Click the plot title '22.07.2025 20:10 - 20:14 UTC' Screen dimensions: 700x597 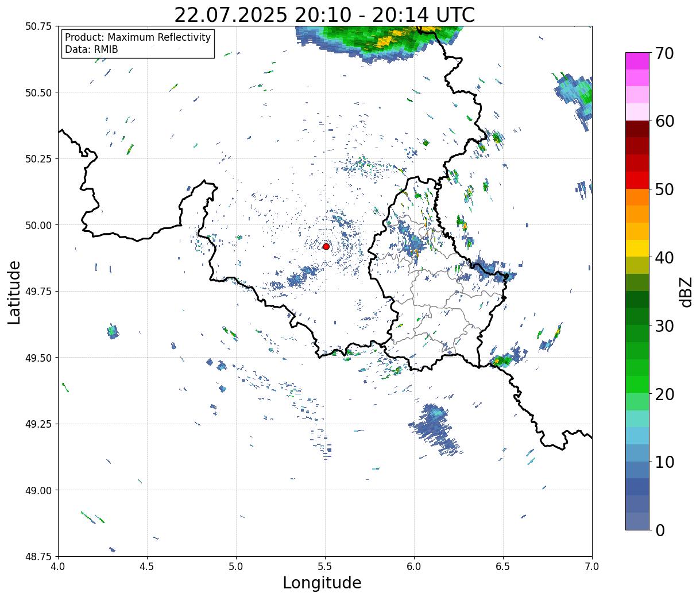click(x=324, y=15)
